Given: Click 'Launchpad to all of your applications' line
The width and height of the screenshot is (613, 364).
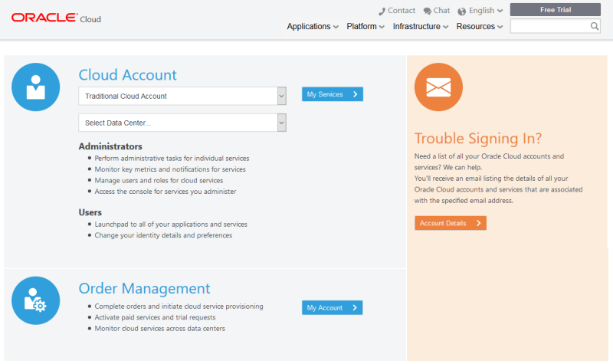Looking at the screenshot, I should point(171,225).
